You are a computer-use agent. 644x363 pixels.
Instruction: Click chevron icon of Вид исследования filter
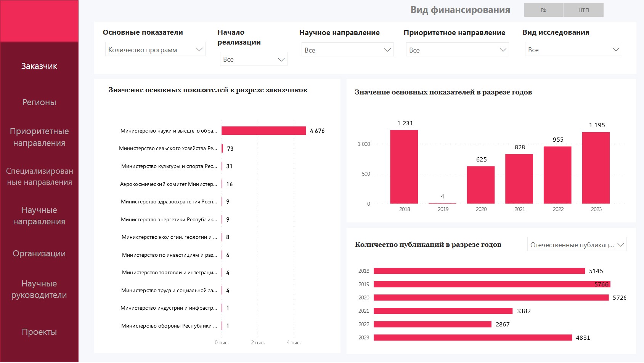[615, 50]
